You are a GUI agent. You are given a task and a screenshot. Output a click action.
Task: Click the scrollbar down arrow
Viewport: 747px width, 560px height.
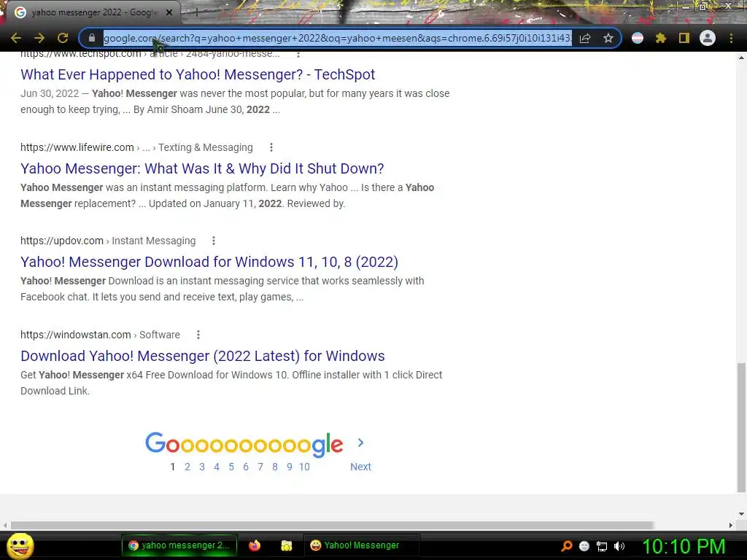pyautogui.click(x=741, y=514)
